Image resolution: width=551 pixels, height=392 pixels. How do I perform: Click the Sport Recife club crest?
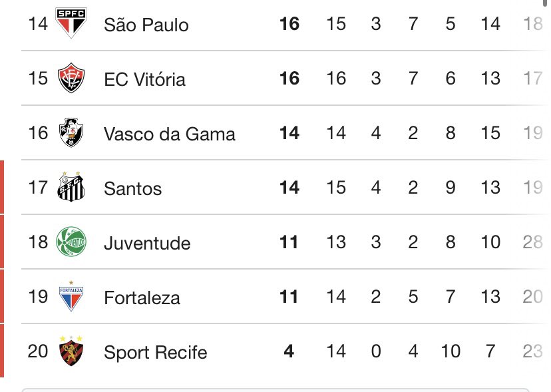pos(71,351)
